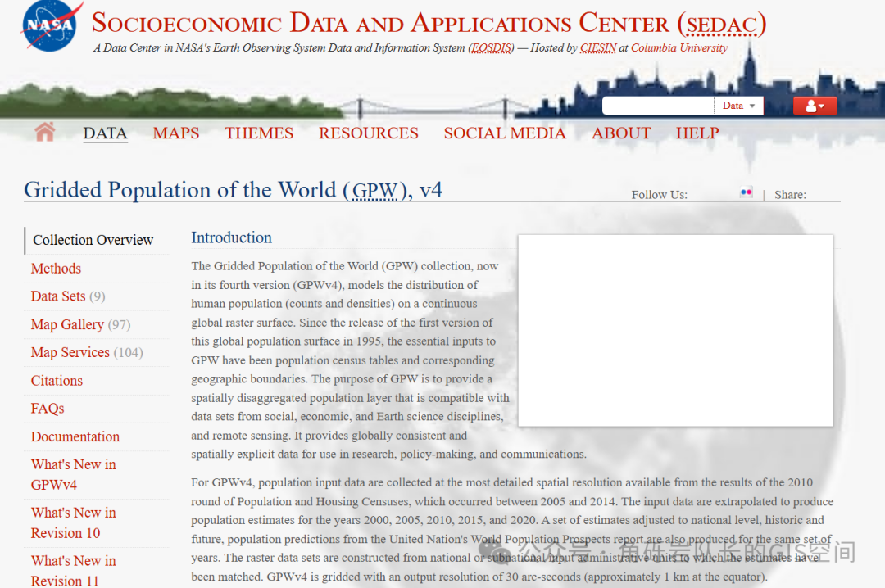Image resolution: width=885 pixels, height=588 pixels.
Task: Open the ABOUT menu
Action: click(621, 133)
